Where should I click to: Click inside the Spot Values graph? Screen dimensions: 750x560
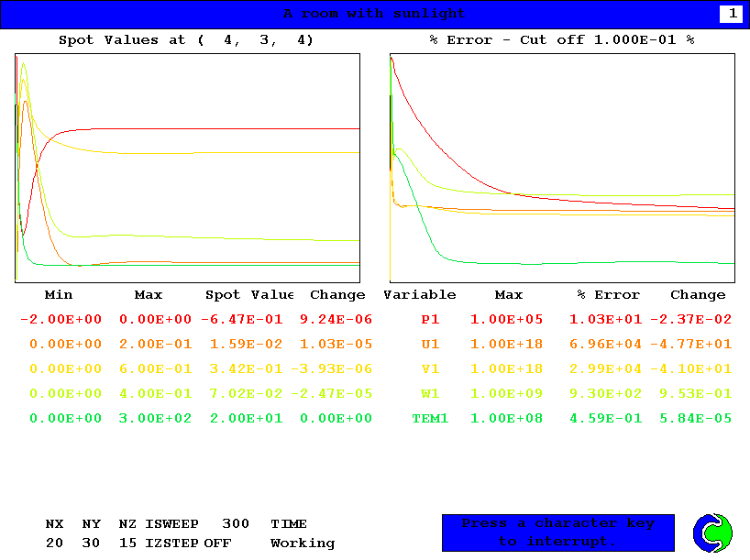pos(187,168)
